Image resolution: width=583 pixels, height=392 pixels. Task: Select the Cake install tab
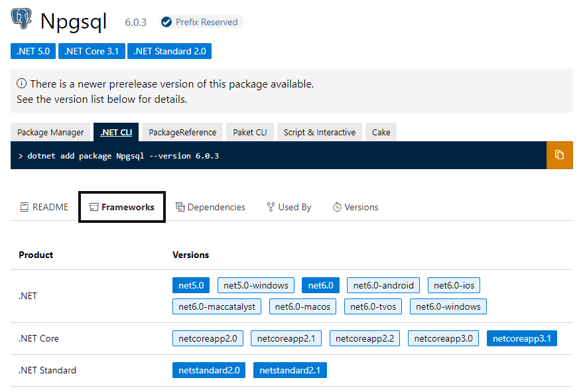point(381,132)
